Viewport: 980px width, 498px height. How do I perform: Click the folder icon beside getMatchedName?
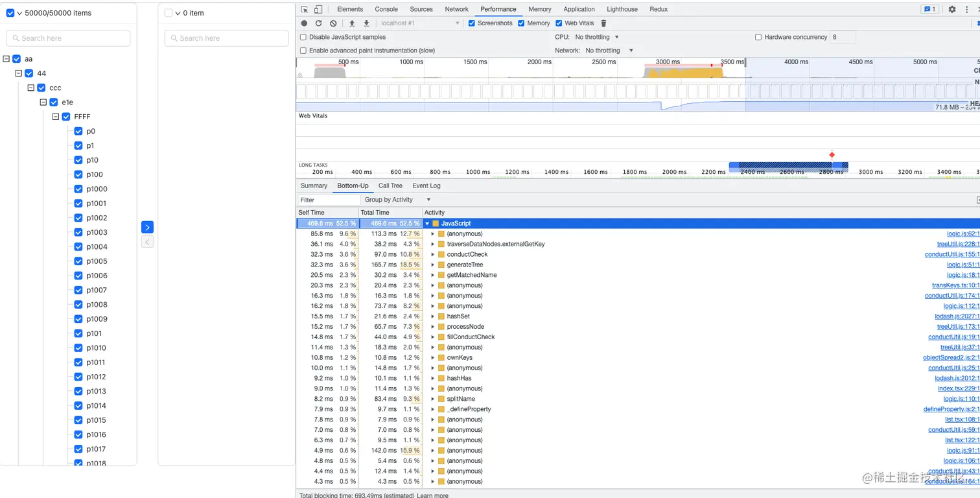[441, 275]
